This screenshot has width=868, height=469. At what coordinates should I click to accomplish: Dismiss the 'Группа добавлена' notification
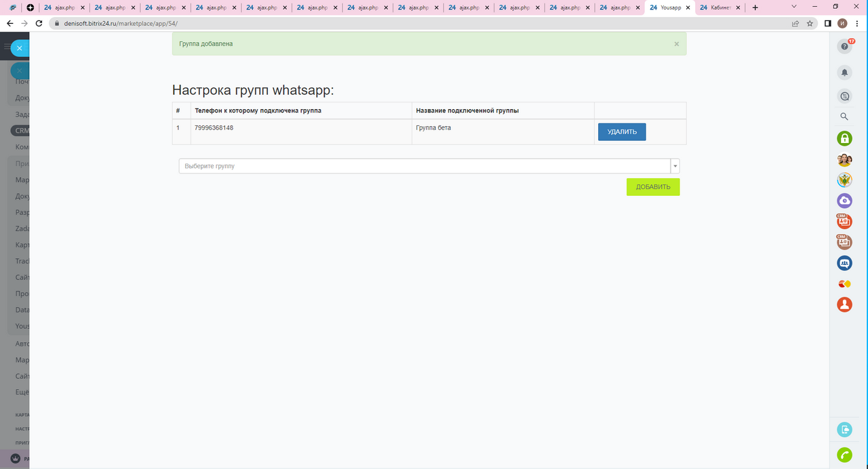[x=676, y=44]
